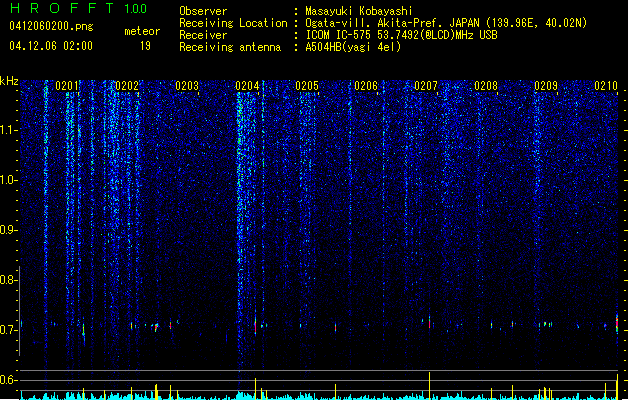The width and height of the screenshot is (629, 400).
Task: Click the 1.0 frequency axis label
Action: [x=8, y=180]
